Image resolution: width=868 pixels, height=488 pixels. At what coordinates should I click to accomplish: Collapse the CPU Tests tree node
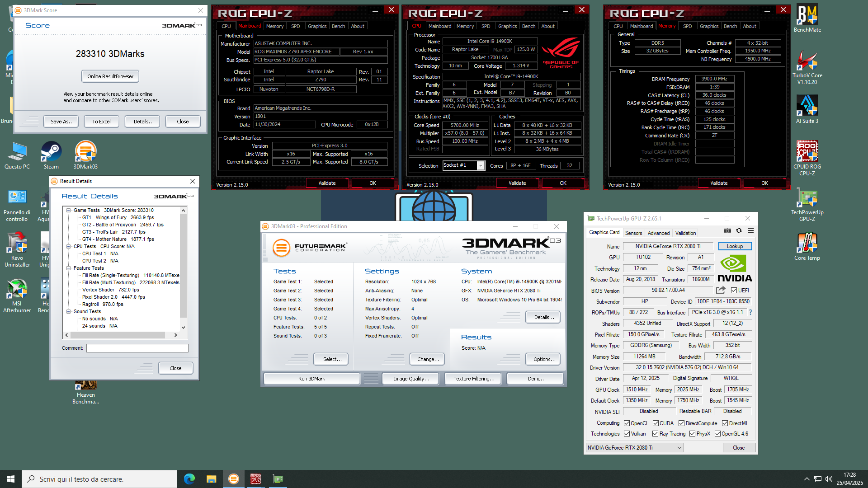pos(69,247)
